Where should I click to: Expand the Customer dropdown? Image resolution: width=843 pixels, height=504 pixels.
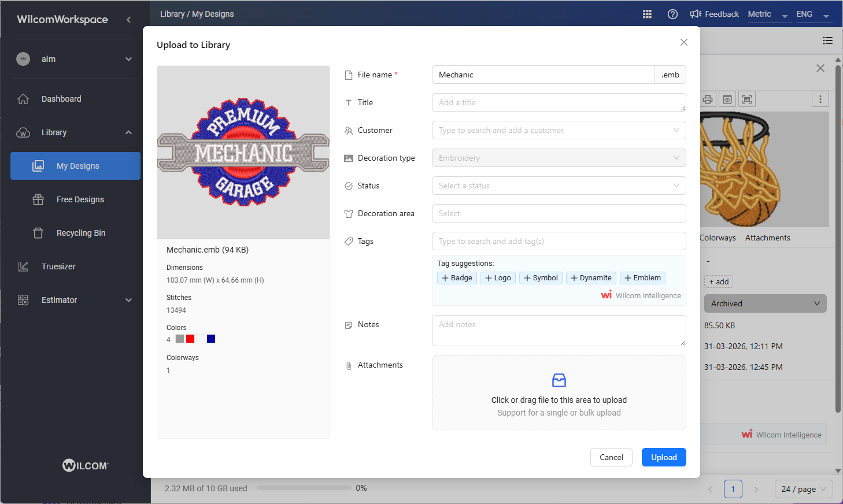559,130
